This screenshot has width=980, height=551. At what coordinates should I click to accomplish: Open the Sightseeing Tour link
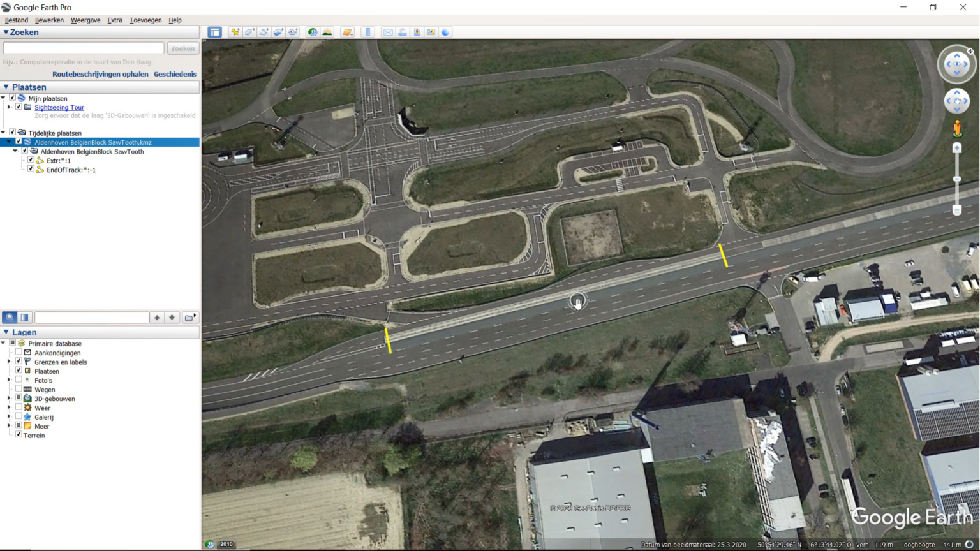59,107
